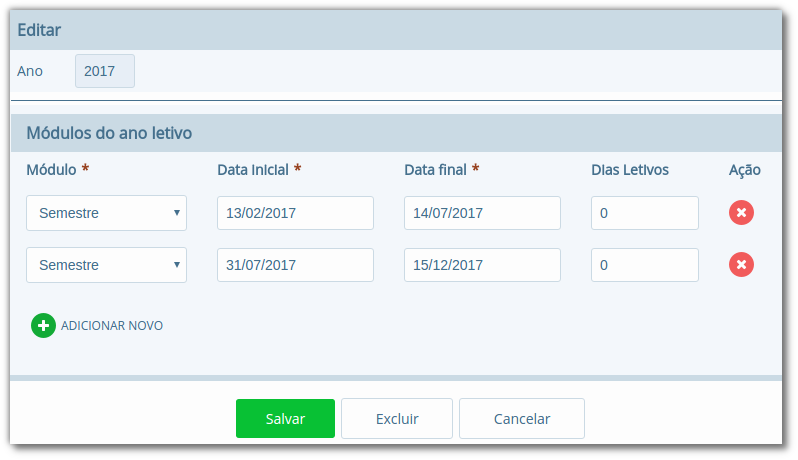The image size is (798, 460).
Task: Hit the Cancelar button
Action: pyautogui.click(x=522, y=419)
